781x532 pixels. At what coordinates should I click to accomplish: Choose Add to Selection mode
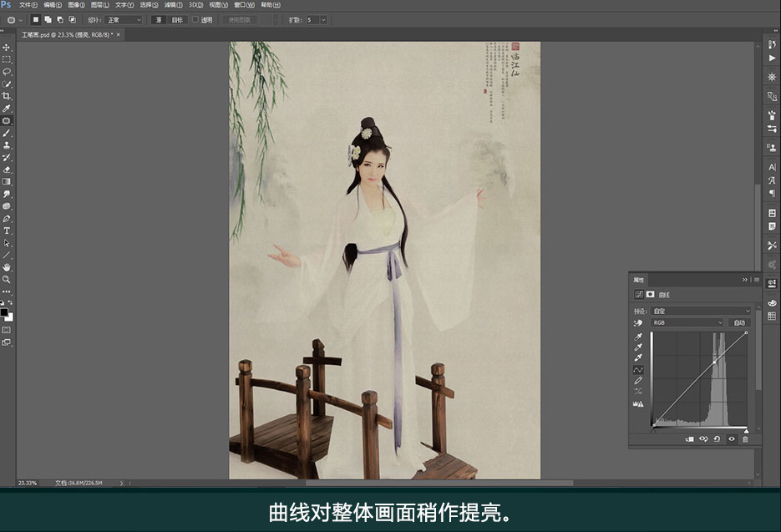pyautogui.click(x=48, y=20)
